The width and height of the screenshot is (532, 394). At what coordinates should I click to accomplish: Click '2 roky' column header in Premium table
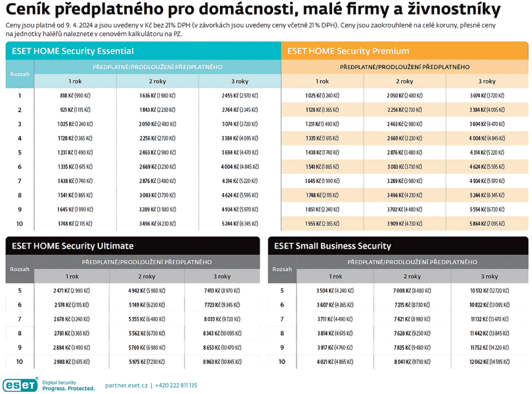pyautogui.click(x=405, y=81)
